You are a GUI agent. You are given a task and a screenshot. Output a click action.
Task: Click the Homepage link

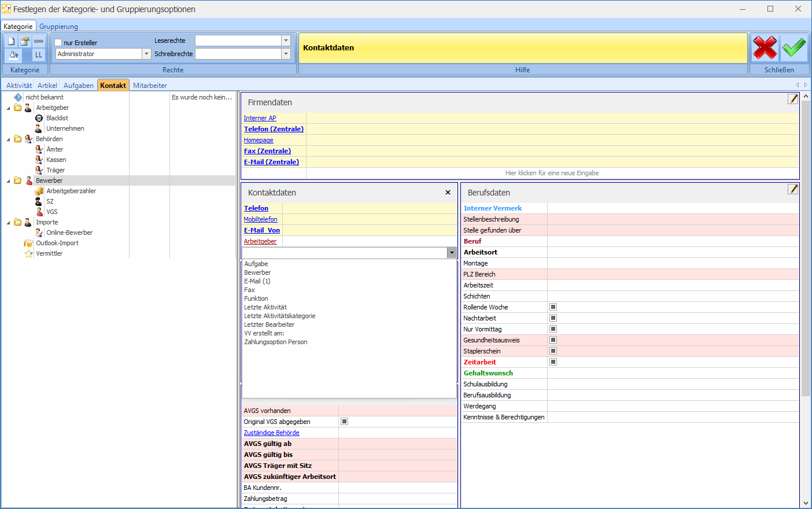click(x=259, y=140)
